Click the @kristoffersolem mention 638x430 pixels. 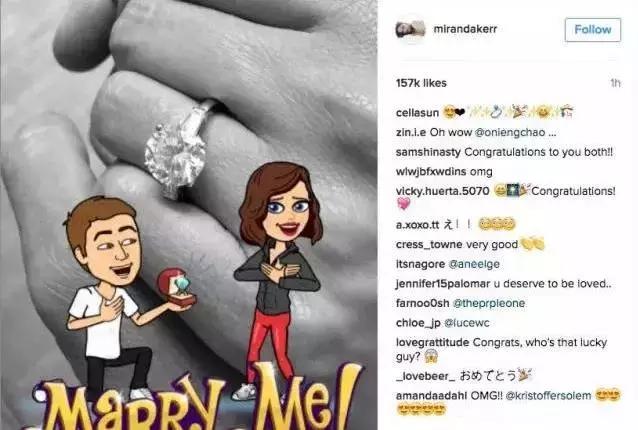pos(548,395)
